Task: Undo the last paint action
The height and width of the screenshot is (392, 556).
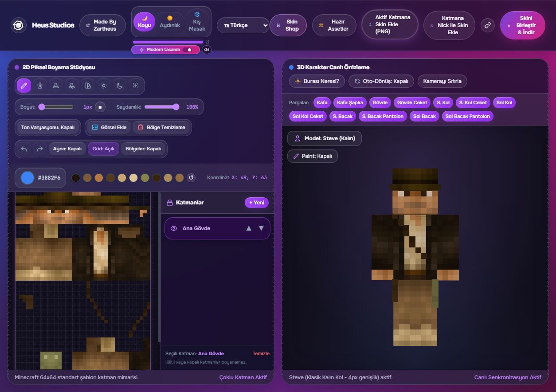Action: 24,149
